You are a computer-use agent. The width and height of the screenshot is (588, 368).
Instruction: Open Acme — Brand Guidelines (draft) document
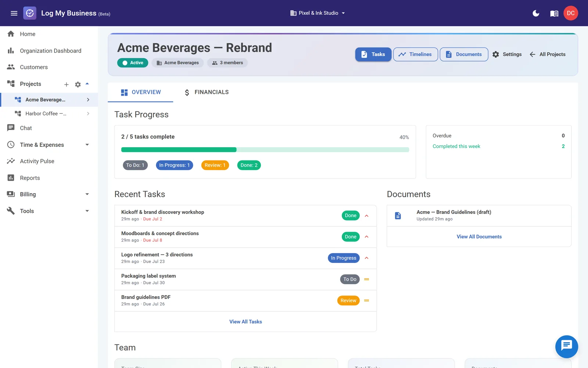[x=479, y=216]
